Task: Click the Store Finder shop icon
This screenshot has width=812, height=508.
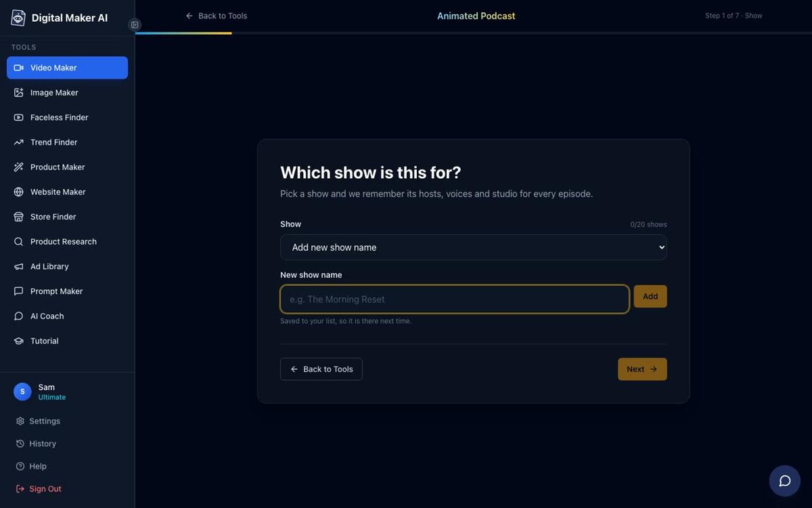Action: (18, 217)
